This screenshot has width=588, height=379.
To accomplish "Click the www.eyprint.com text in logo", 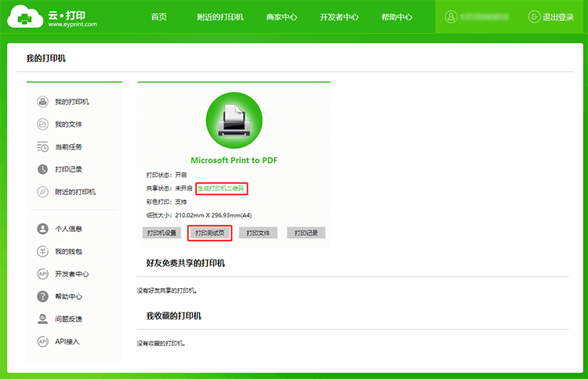I will [72, 24].
